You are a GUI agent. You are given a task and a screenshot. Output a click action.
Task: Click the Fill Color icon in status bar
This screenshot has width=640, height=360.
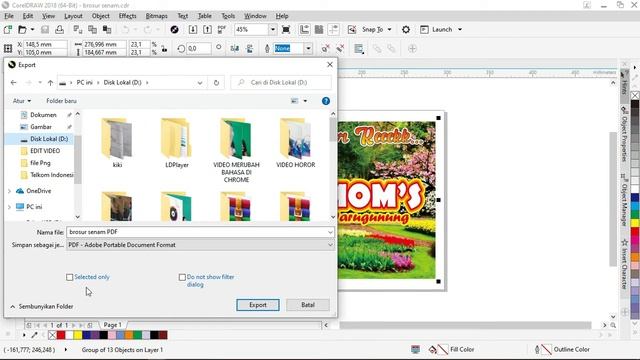click(x=433, y=349)
